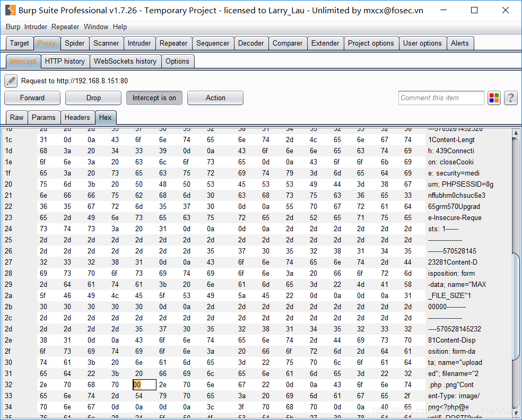Click ASCII text 'isposition: form'
Screen dimensions: 522x420
click(x=451, y=274)
